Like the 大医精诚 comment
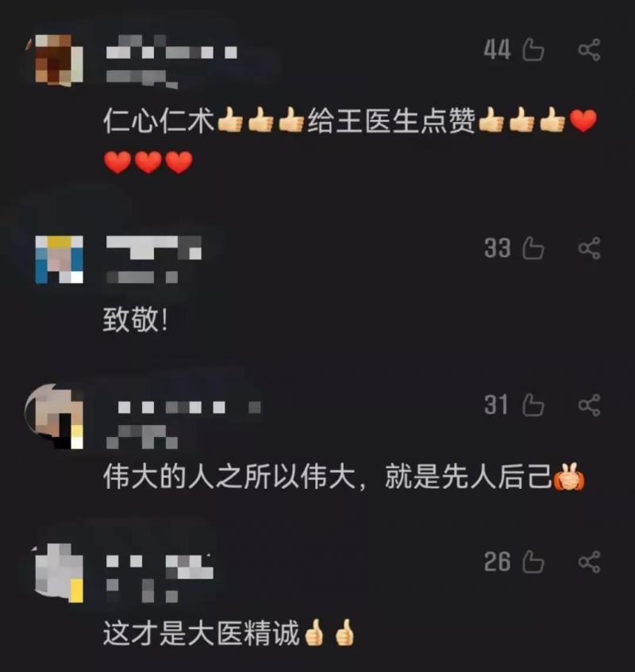Viewport: 635px width, 672px height. pyautogui.click(x=533, y=562)
